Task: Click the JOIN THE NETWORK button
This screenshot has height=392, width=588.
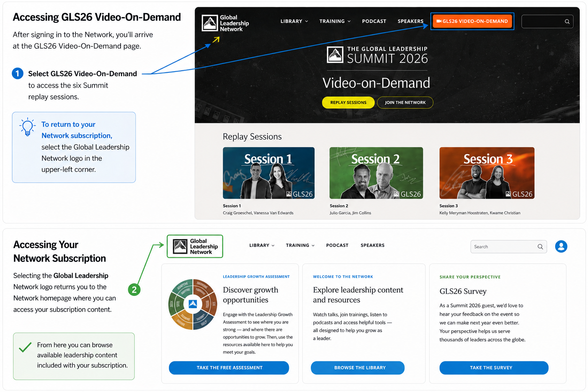Action: coord(405,103)
